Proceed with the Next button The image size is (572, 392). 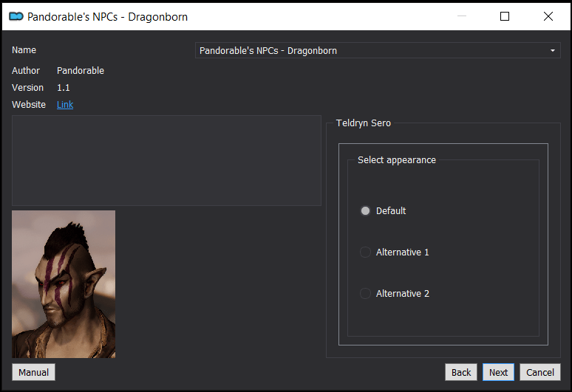coord(498,372)
